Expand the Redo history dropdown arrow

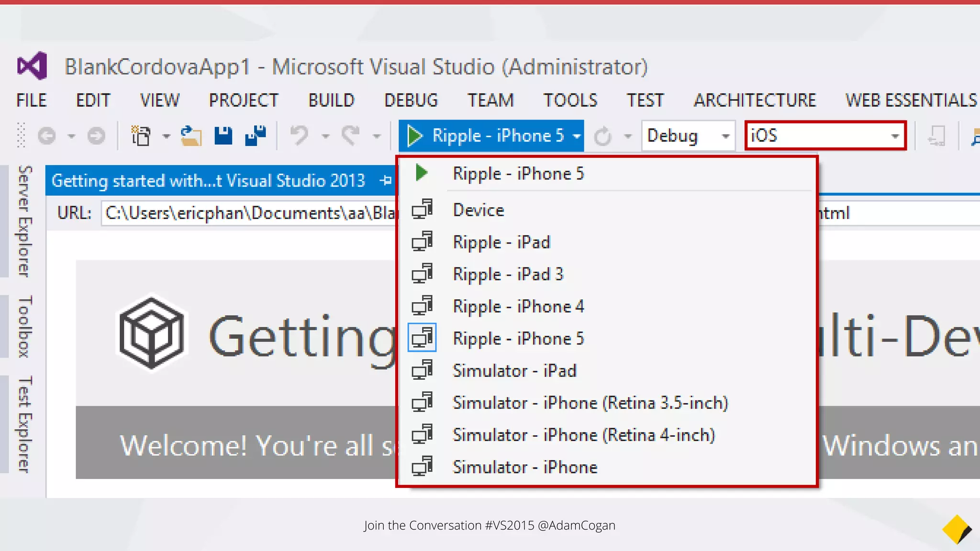coord(377,136)
